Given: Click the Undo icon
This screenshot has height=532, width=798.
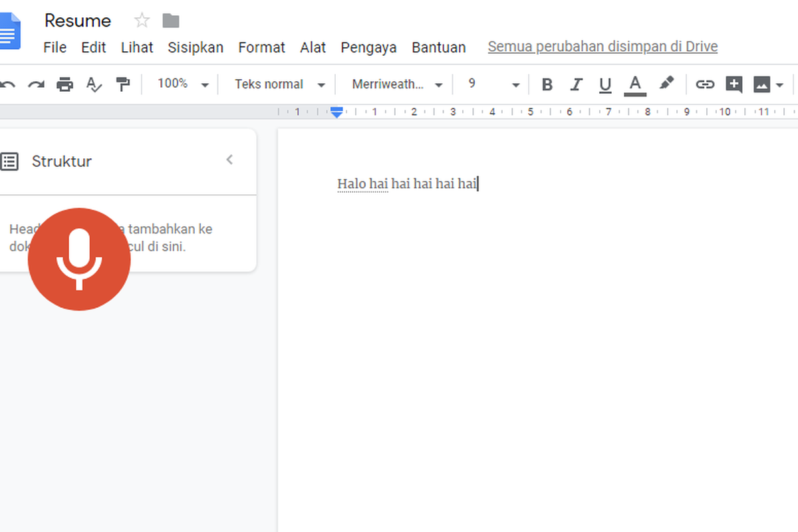Looking at the screenshot, I should pyautogui.click(x=8, y=84).
